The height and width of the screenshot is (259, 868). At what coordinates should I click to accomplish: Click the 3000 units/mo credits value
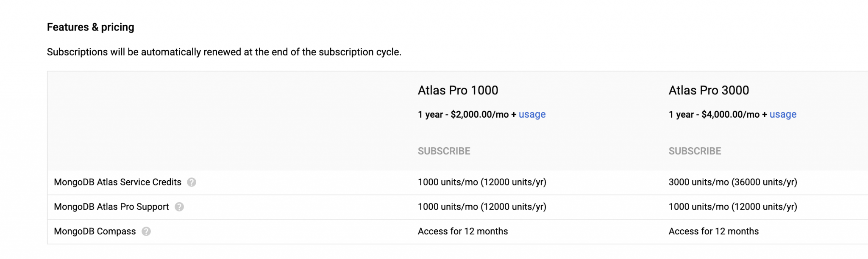point(733,182)
